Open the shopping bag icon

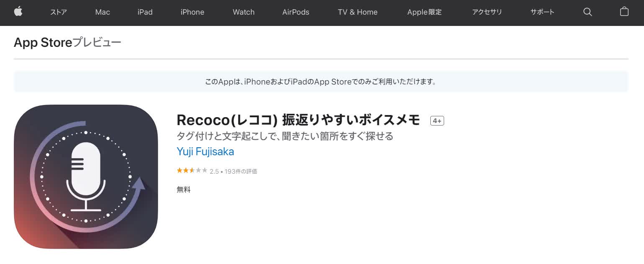[x=624, y=12]
